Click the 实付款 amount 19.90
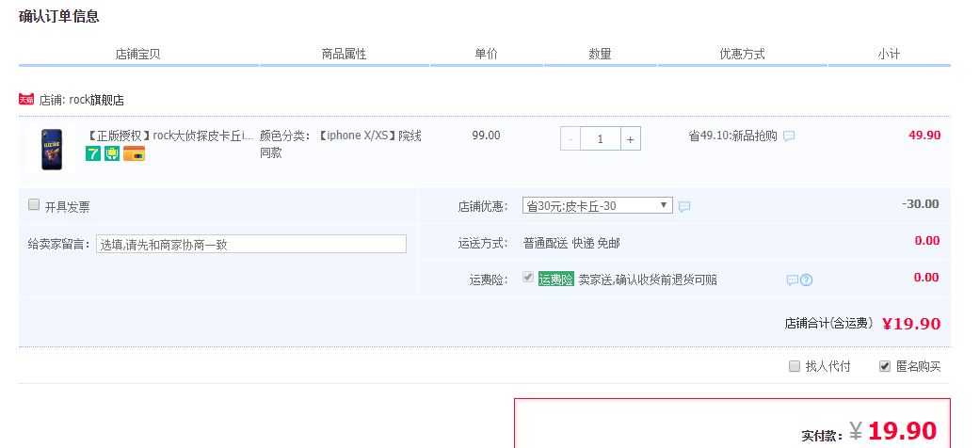Screen dimensions: 980x448 point(902,432)
